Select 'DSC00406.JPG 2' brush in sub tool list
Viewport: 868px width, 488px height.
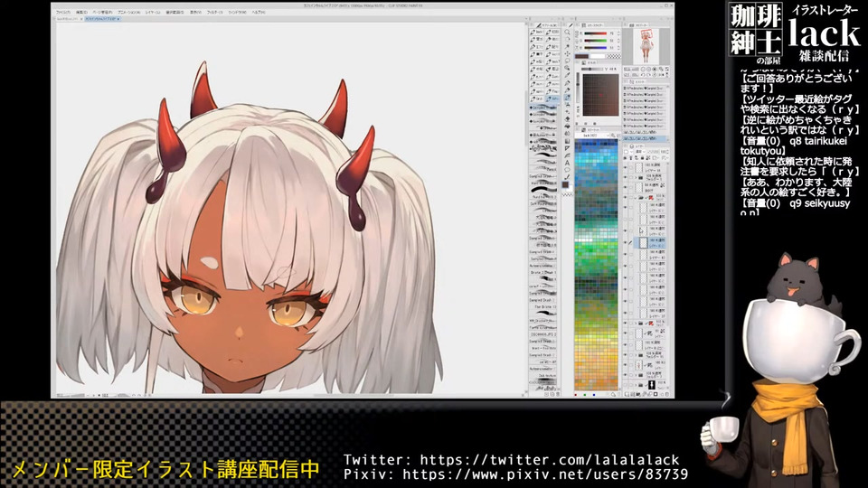(542, 334)
